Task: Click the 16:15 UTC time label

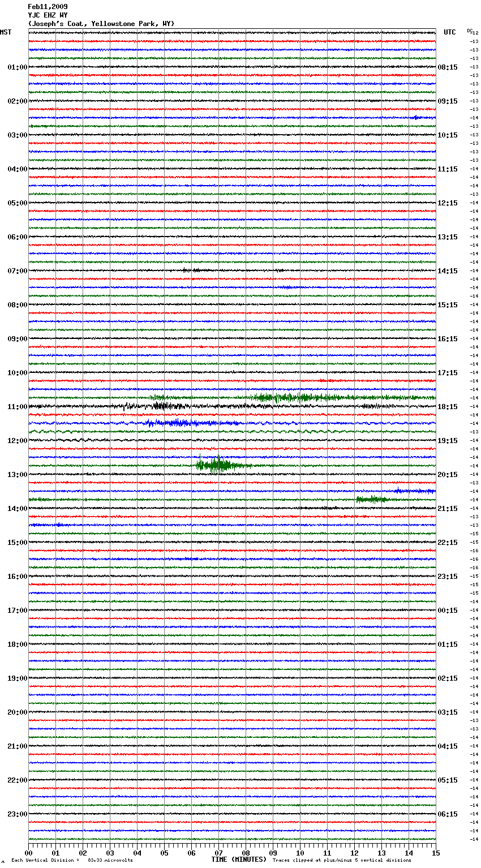Action: [448, 339]
